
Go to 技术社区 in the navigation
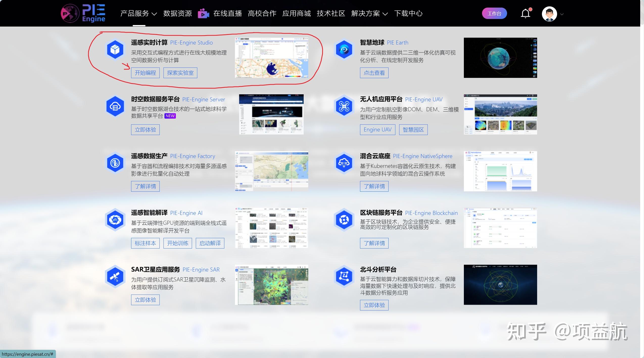331,14
